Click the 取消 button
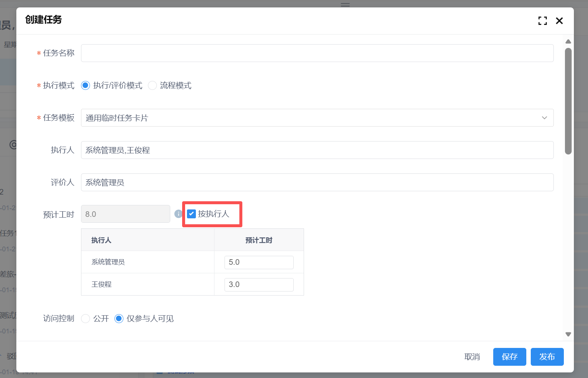This screenshot has height=378, width=588. [472, 357]
